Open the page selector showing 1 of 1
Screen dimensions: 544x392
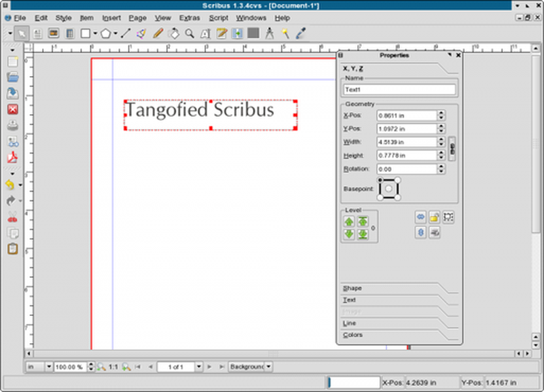pos(179,366)
